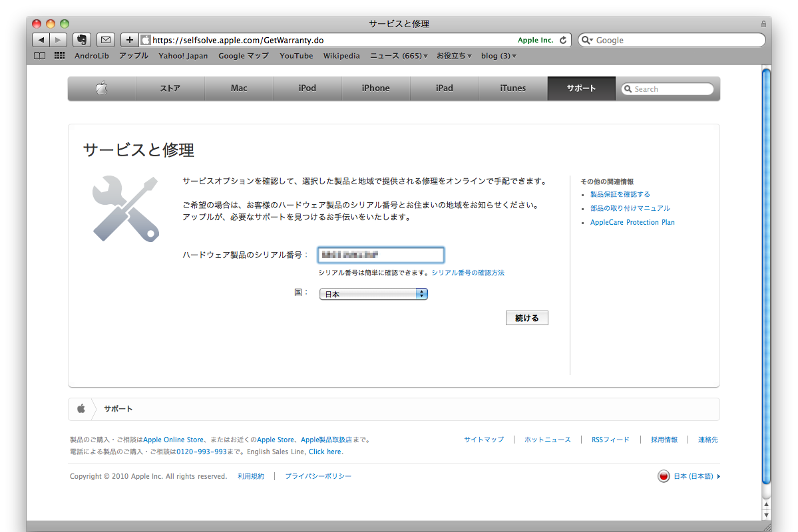Click the Japan flag icon in footer
This screenshot has height=532, width=798.
pyautogui.click(x=663, y=476)
